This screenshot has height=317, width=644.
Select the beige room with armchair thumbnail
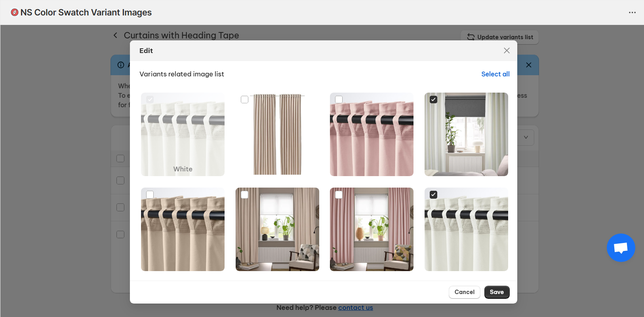[277, 230]
